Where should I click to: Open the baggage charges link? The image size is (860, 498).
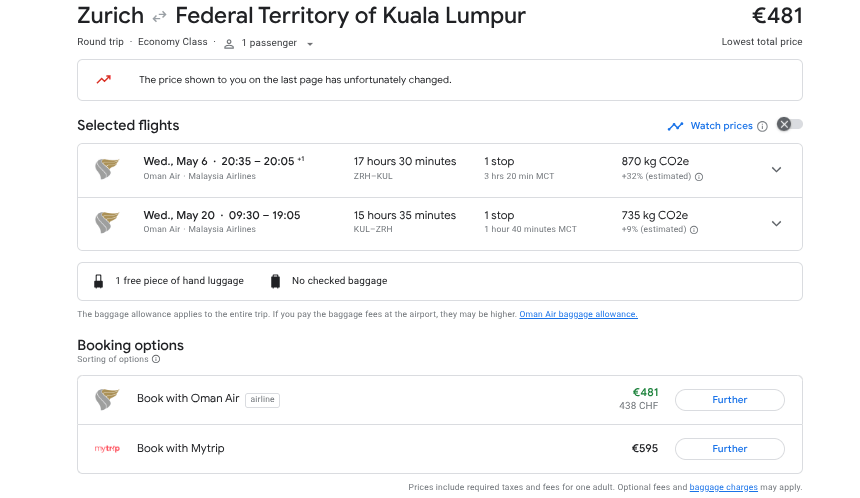coord(723,487)
